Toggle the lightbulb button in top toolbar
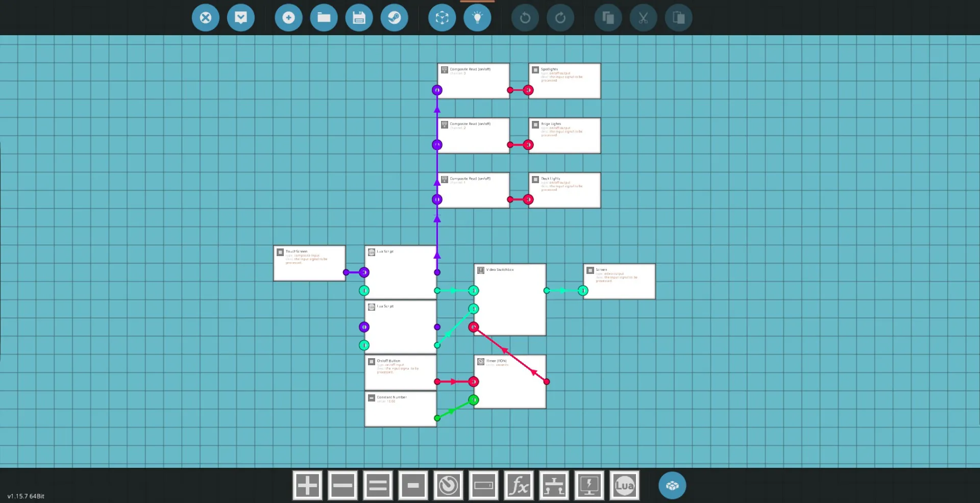Viewport: 980px width, 503px height. [477, 18]
